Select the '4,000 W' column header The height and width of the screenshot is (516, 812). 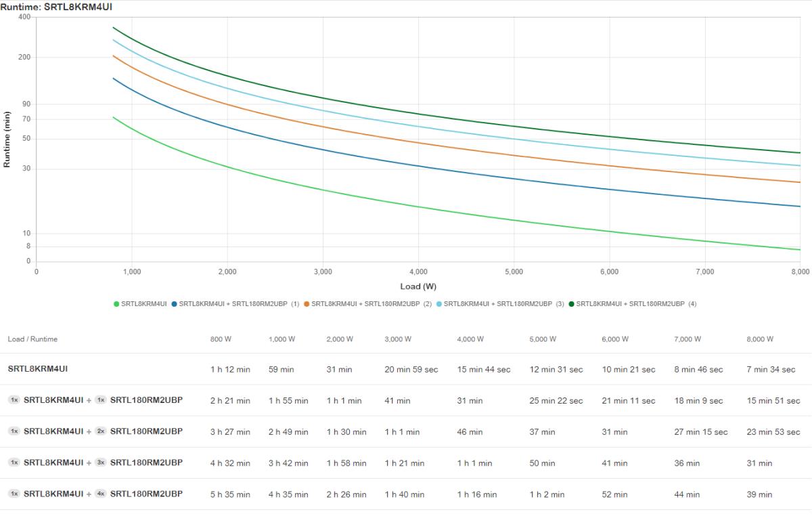pos(470,339)
